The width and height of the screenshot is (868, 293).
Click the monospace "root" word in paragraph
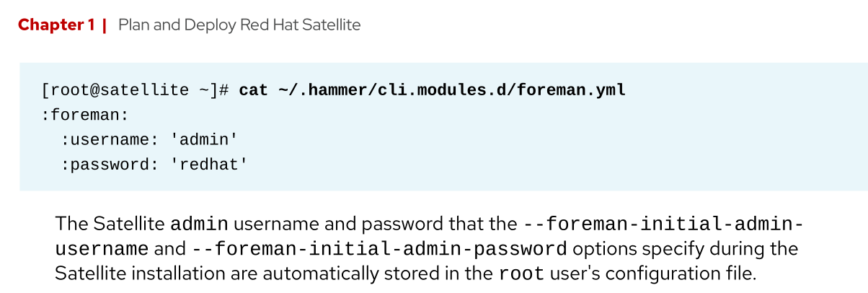518,275
